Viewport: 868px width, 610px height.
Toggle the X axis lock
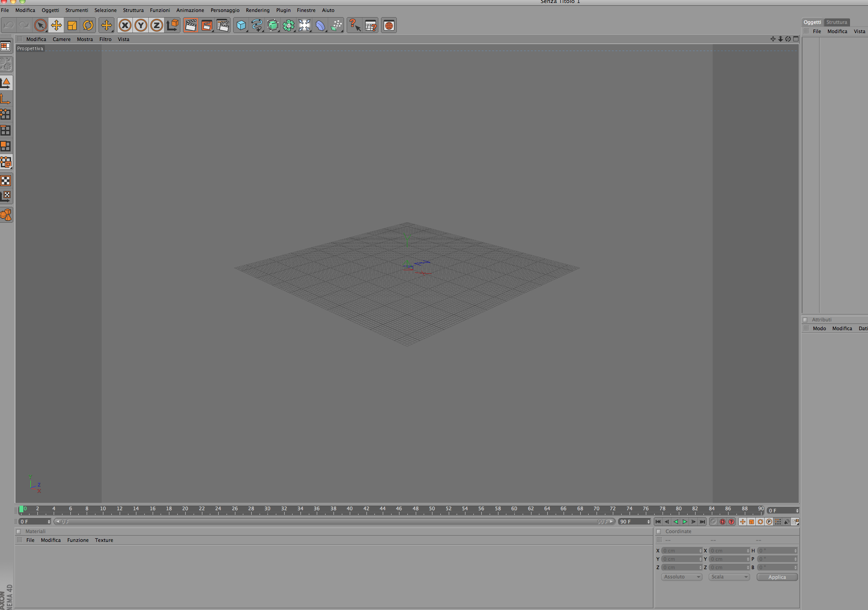click(125, 26)
